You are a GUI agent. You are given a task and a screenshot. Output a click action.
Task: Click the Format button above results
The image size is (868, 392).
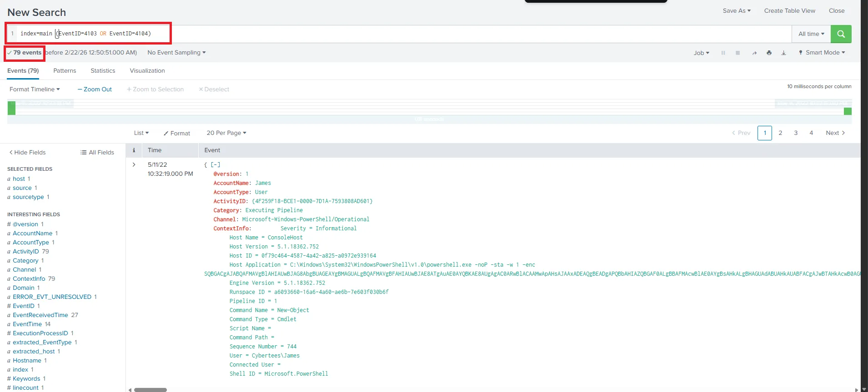pos(177,133)
